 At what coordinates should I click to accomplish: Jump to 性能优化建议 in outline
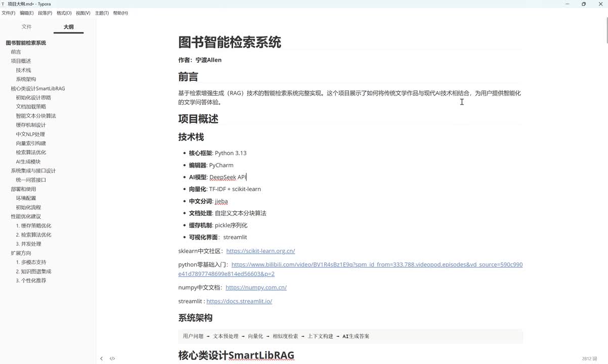point(26,216)
